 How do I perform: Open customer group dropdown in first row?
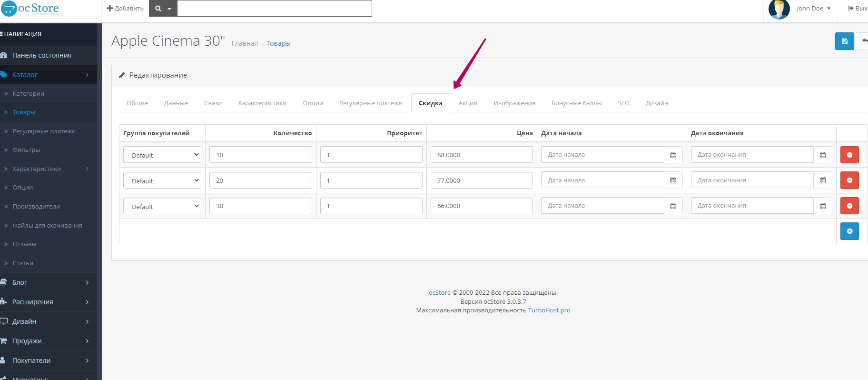[x=162, y=155]
